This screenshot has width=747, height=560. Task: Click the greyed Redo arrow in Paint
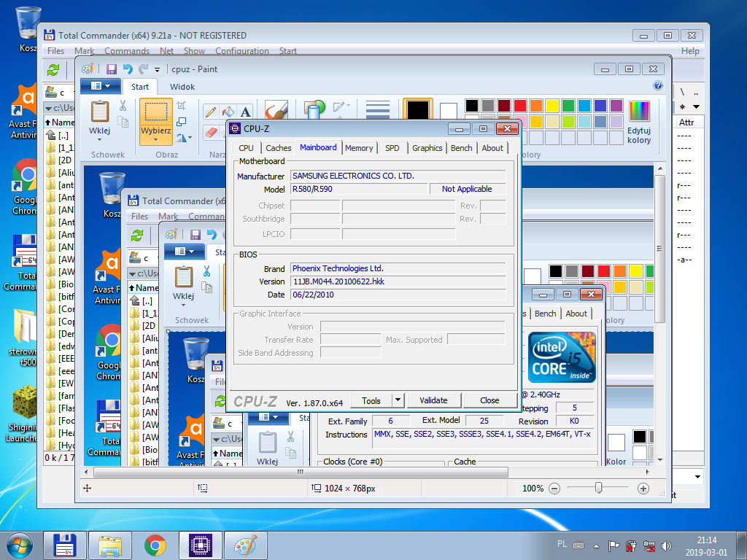coord(143,69)
